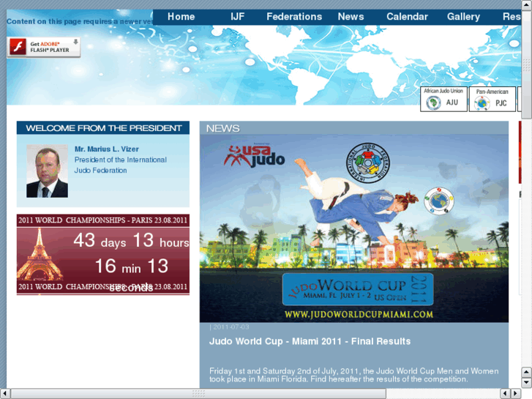Click 'President of the International' text
Screen dimensions: 532x399
[x=121, y=160]
